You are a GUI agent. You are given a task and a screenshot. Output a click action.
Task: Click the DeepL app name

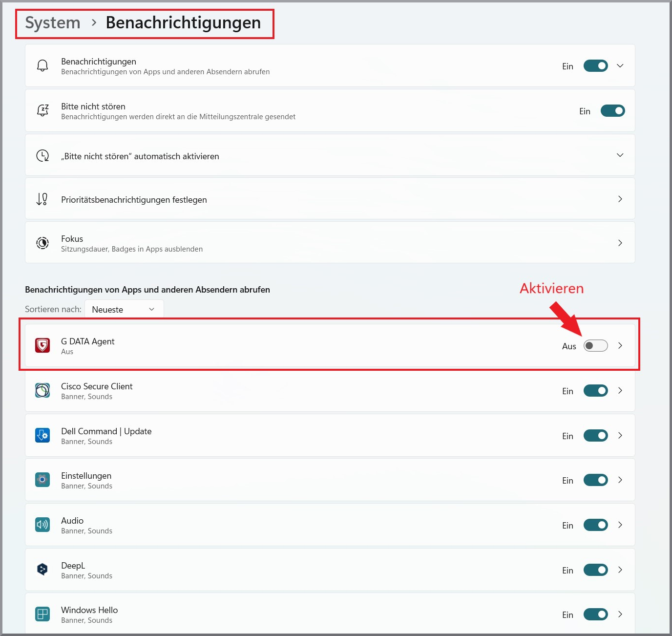click(x=73, y=566)
